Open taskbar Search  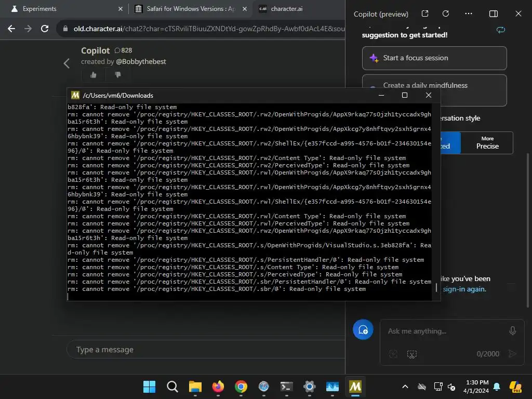click(x=172, y=387)
